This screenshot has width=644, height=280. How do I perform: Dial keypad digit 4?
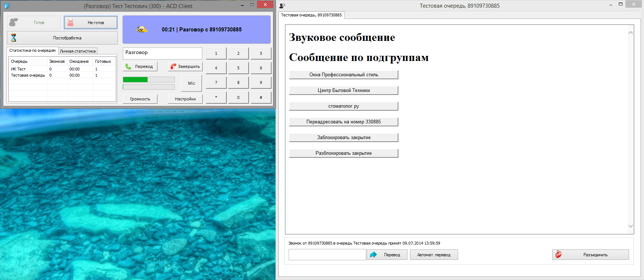(216, 68)
